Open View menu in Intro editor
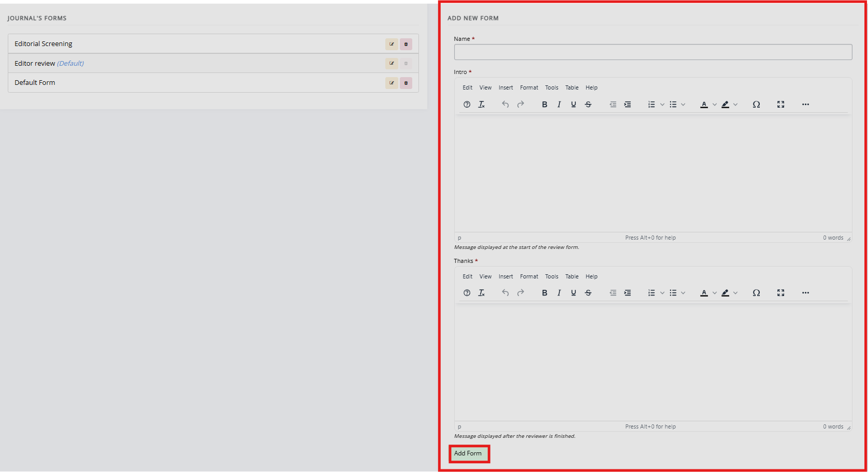This screenshot has height=472, width=868. 485,87
